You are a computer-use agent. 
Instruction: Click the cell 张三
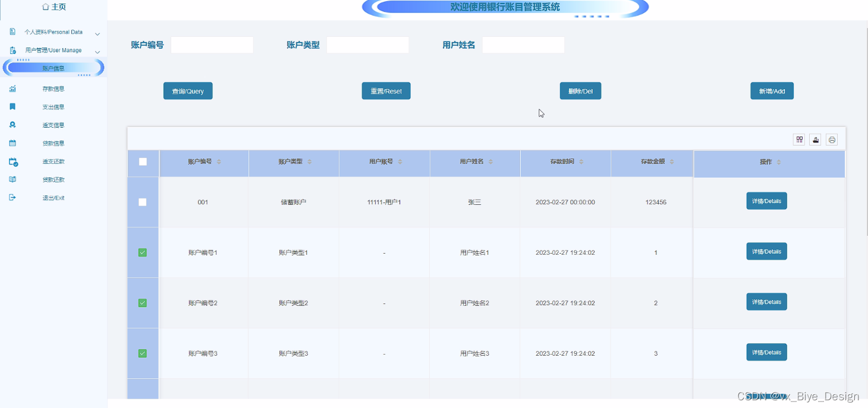tap(474, 203)
